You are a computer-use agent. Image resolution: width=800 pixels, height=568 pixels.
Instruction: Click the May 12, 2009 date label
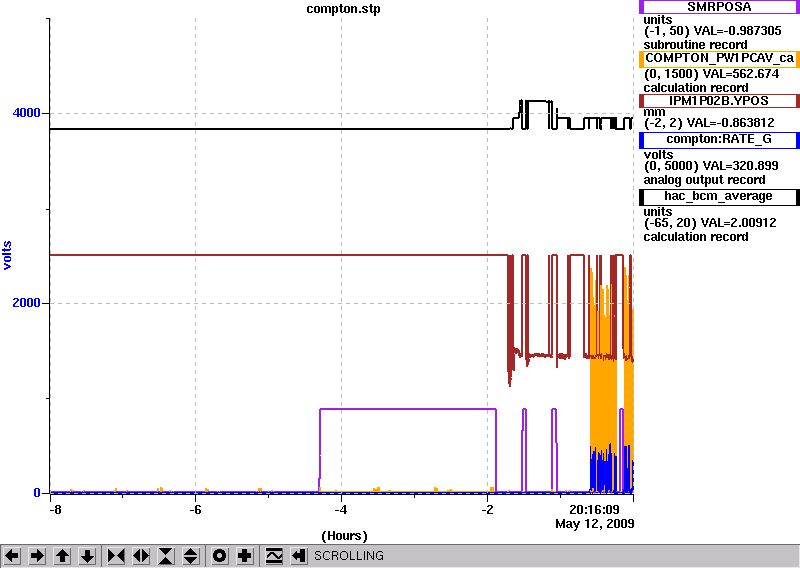(595, 524)
